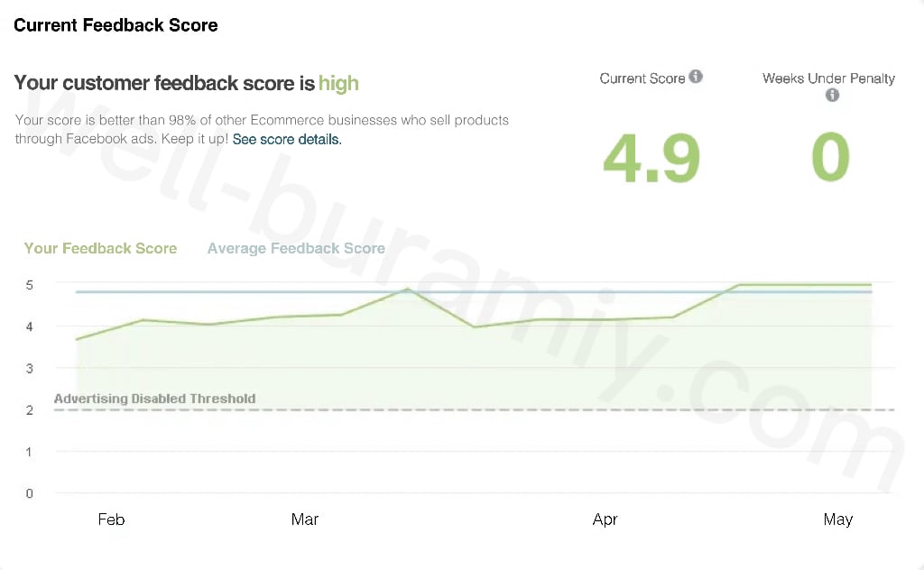The width and height of the screenshot is (924, 570).
Task: Click the info icon under Weeks Under Penalty
Action: click(x=832, y=95)
